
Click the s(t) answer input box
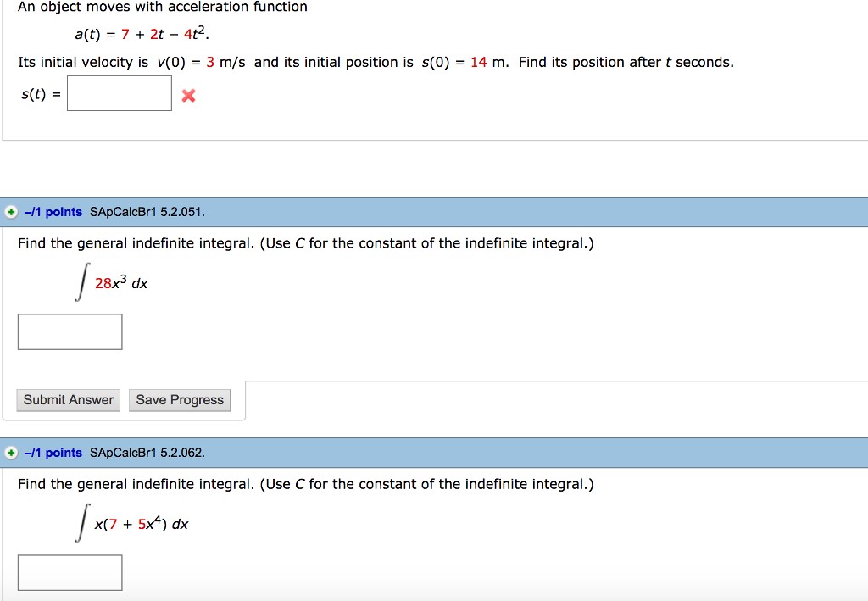coord(120,93)
